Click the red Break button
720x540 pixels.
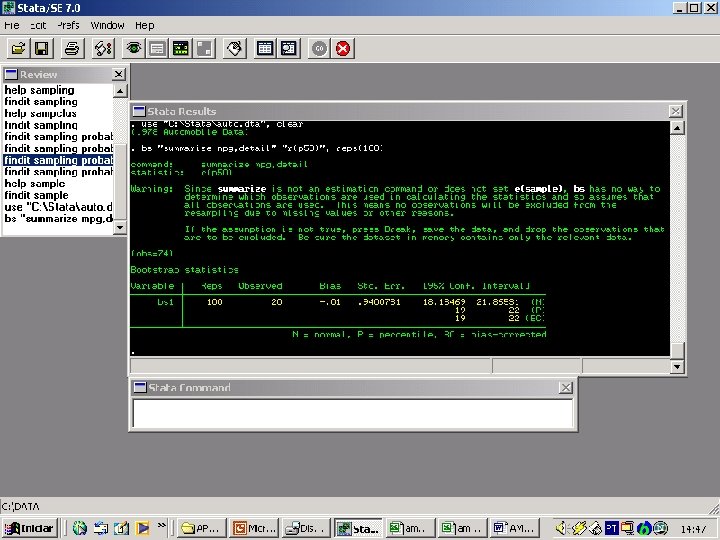(x=343, y=48)
